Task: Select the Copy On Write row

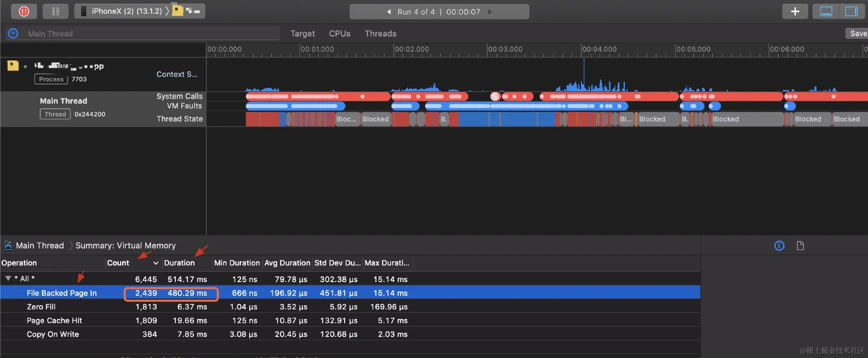Action: [350, 334]
